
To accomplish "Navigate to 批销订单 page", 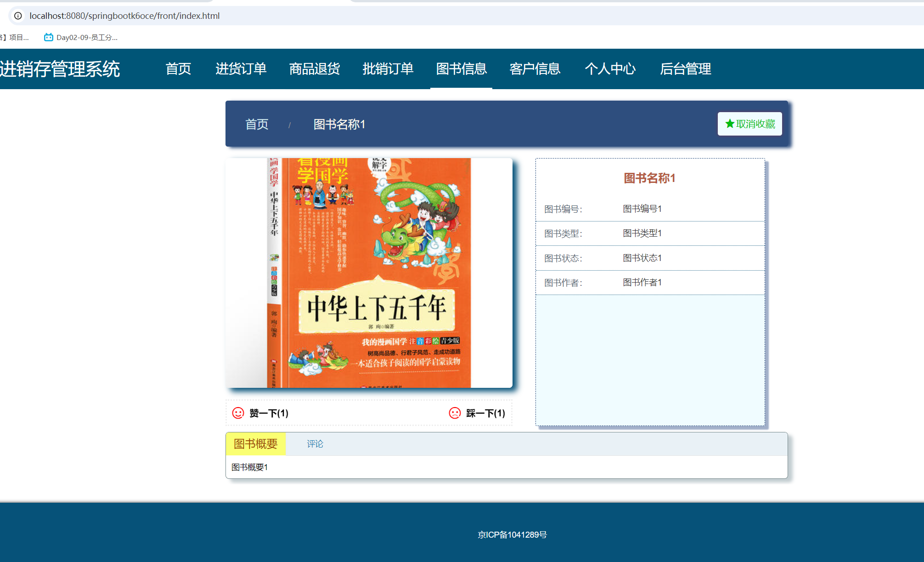I will [x=388, y=69].
